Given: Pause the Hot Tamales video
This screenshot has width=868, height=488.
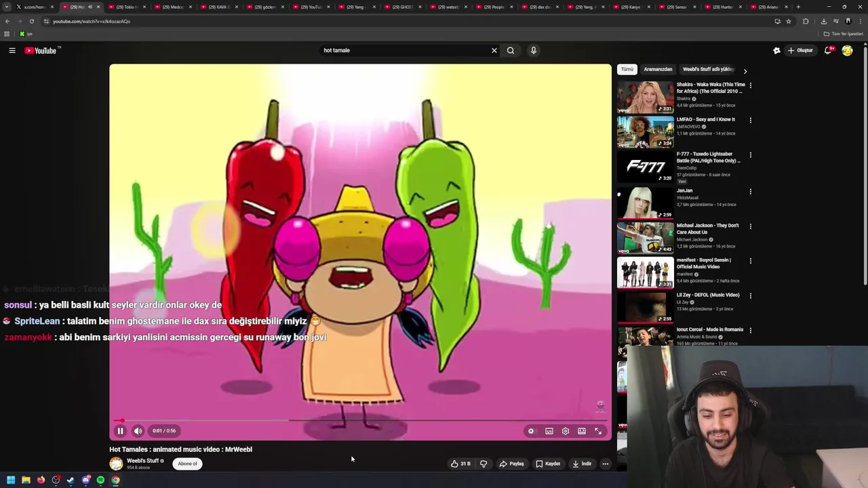Looking at the screenshot, I should [120, 431].
